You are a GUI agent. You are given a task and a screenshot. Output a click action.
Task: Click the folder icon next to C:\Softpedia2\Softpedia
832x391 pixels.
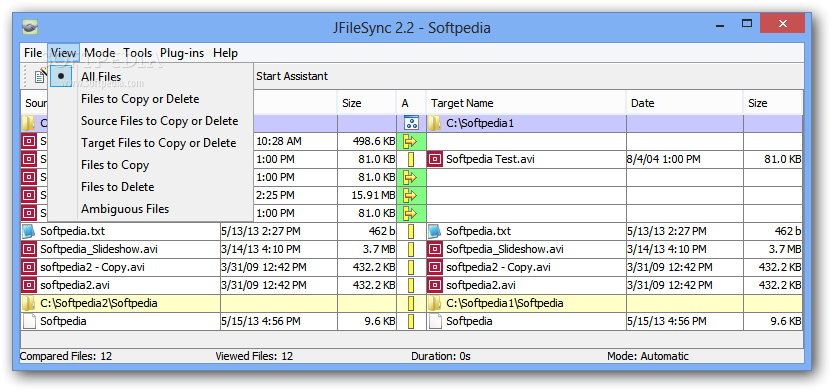pyautogui.click(x=28, y=303)
